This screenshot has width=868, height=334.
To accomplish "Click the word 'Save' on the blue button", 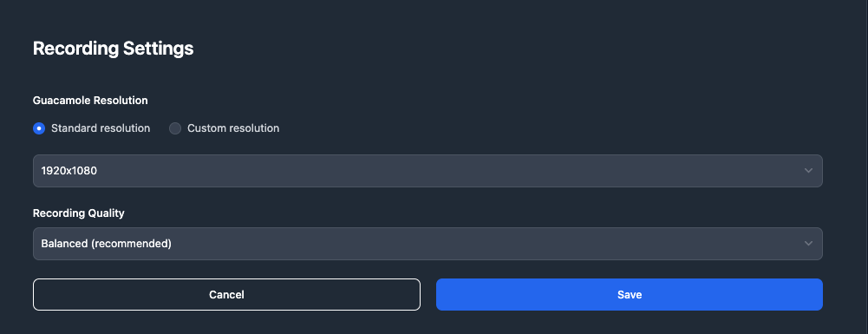I will click(x=630, y=295).
